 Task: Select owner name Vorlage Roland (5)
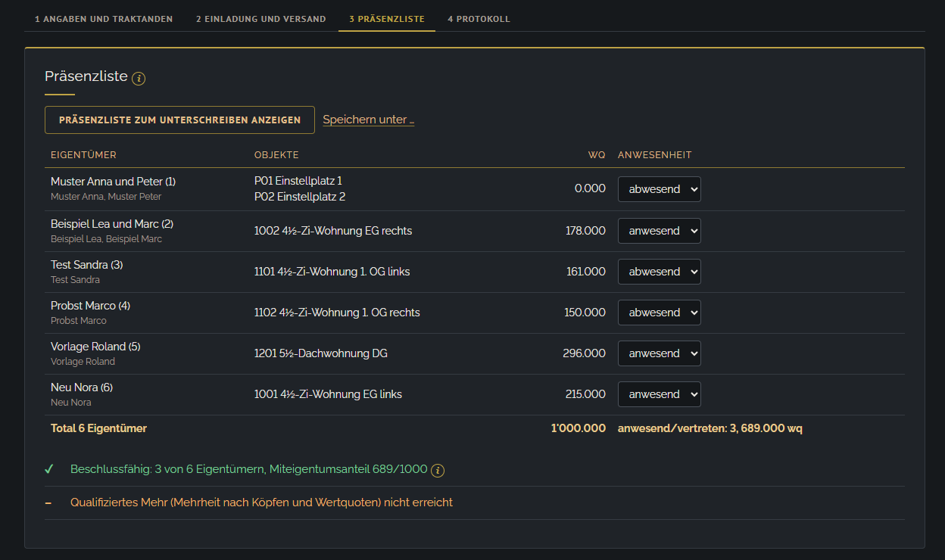point(95,347)
